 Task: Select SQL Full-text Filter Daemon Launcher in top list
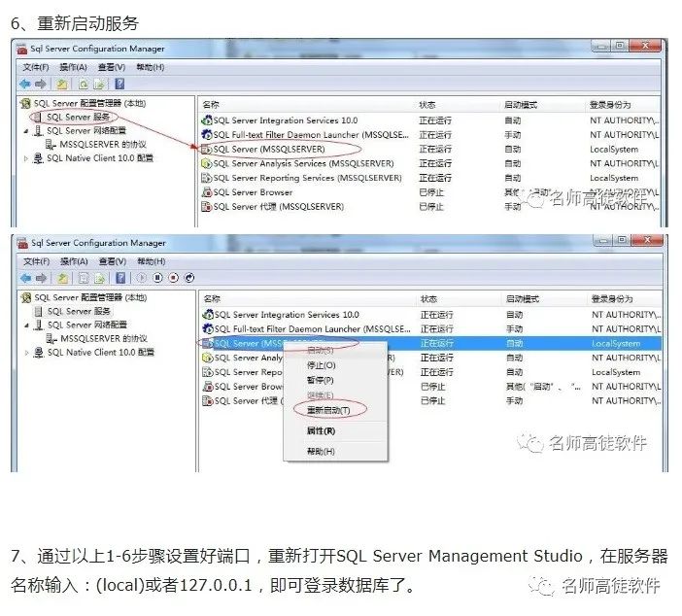pos(312,134)
